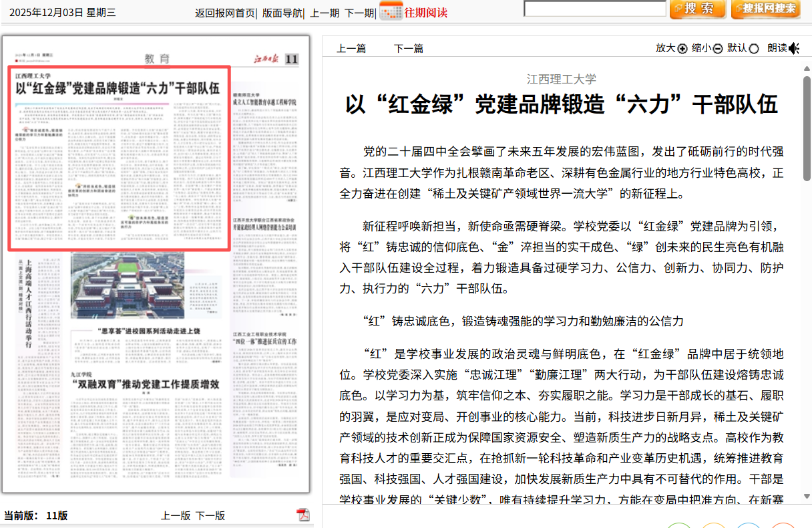Download the page via PDF icon
The image size is (812, 528).
303,515
